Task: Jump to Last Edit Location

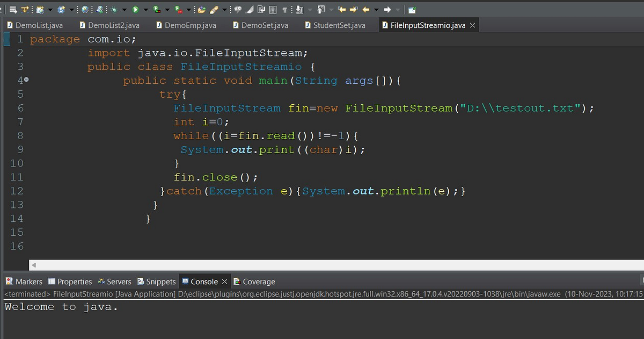Action: pos(342,9)
